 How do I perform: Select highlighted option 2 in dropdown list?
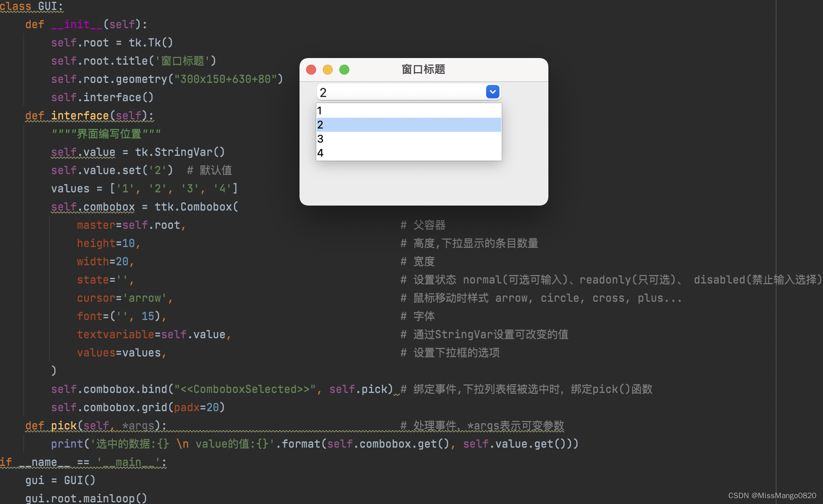409,125
